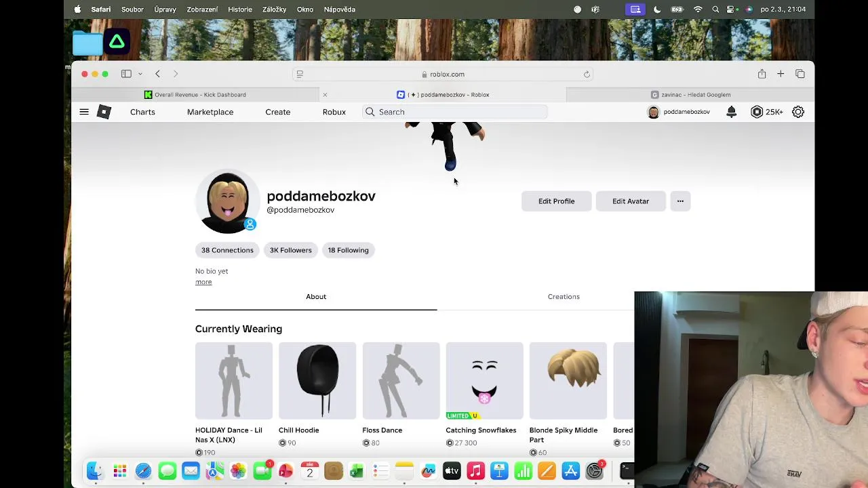Show Safari tab overview icon
Image resolution: width=868 pixels, height=488 pixels.
tap(800, 74)
